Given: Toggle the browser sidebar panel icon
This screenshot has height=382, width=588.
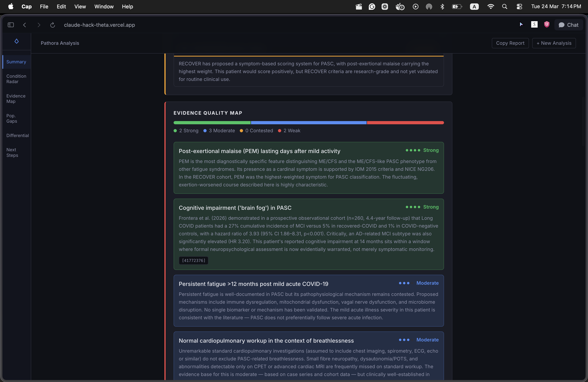Looking at the screenshot, I should point(11,25).
